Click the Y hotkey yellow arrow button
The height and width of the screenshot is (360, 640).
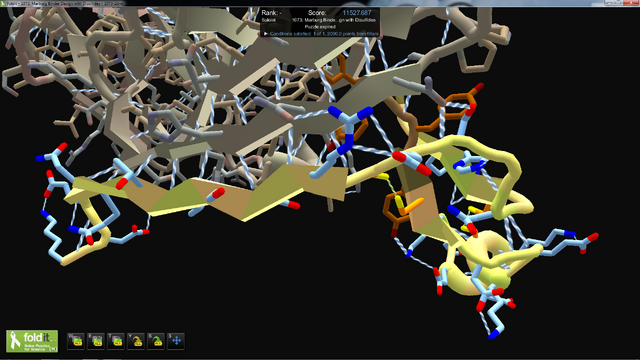(136, 341)
